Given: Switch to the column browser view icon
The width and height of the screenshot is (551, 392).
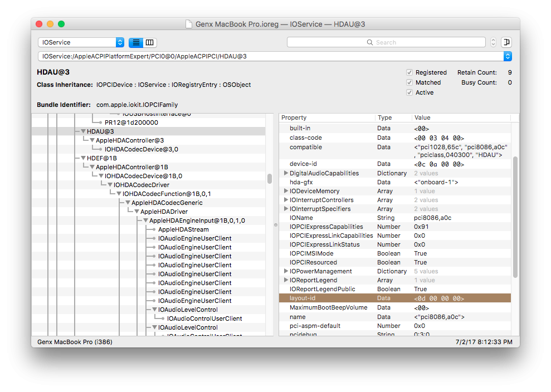Looking at the screenshot, I should point(150,42).
